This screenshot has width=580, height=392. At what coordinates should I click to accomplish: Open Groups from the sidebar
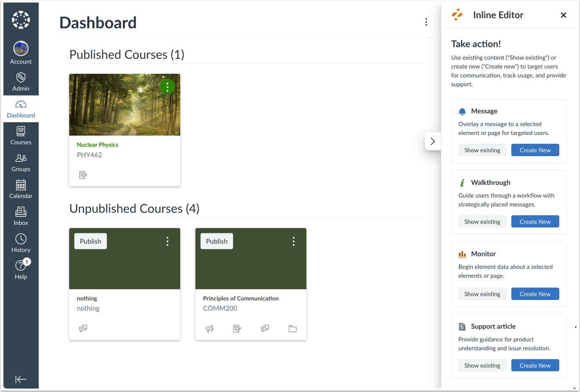21,162
